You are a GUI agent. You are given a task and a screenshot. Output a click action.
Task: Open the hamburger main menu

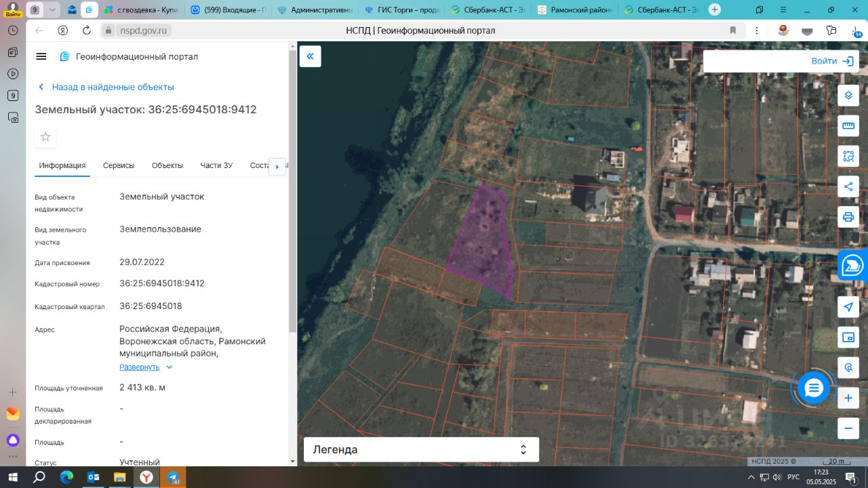41,57
